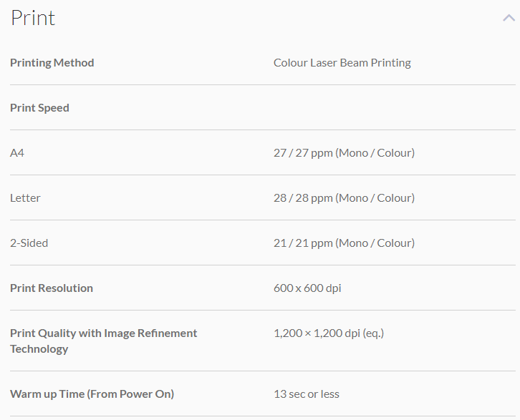Click the word Technology under Print Quality
The width and height of the screenshot is (520, 420).
[x=39, y=348]
